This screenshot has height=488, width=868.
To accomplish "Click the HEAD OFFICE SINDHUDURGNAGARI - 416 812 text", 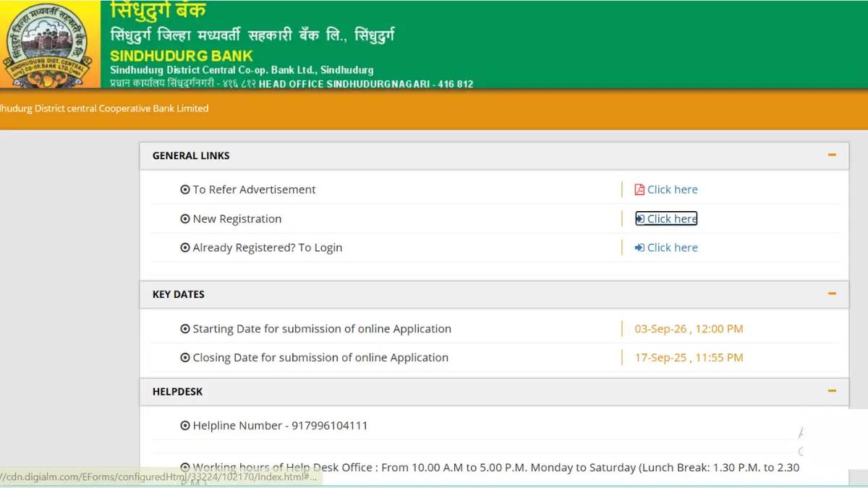I will coord(366,84).
